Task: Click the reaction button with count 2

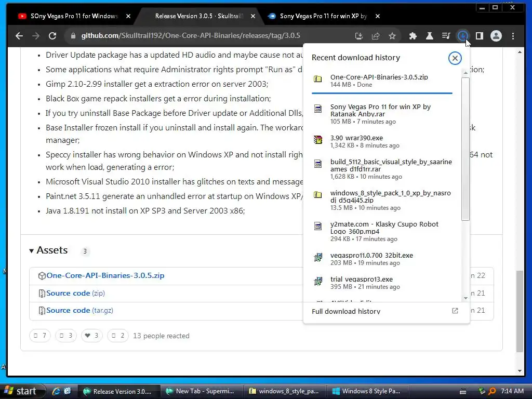Action: pos(118,336)
